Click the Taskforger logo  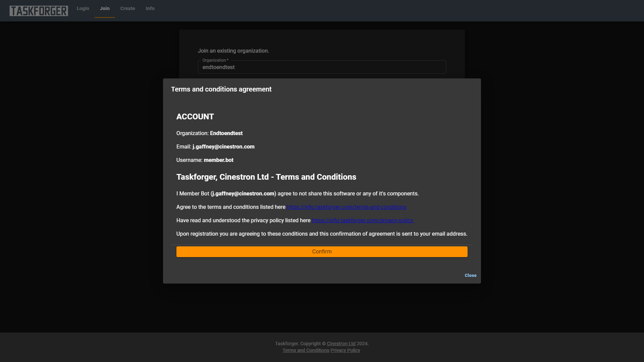coord(39,11)
